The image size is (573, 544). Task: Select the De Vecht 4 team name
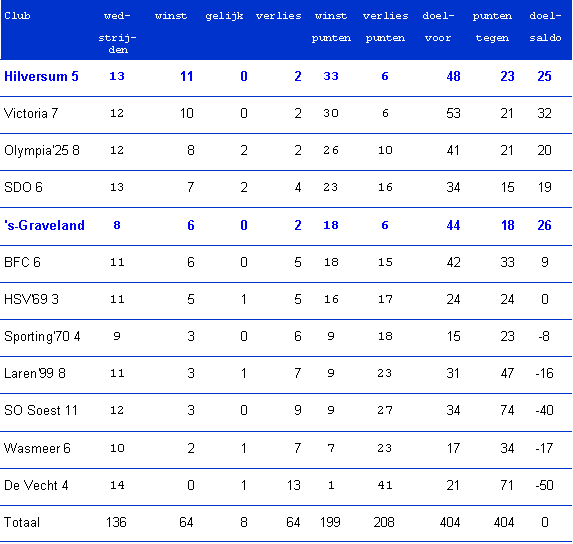(36, 486)
